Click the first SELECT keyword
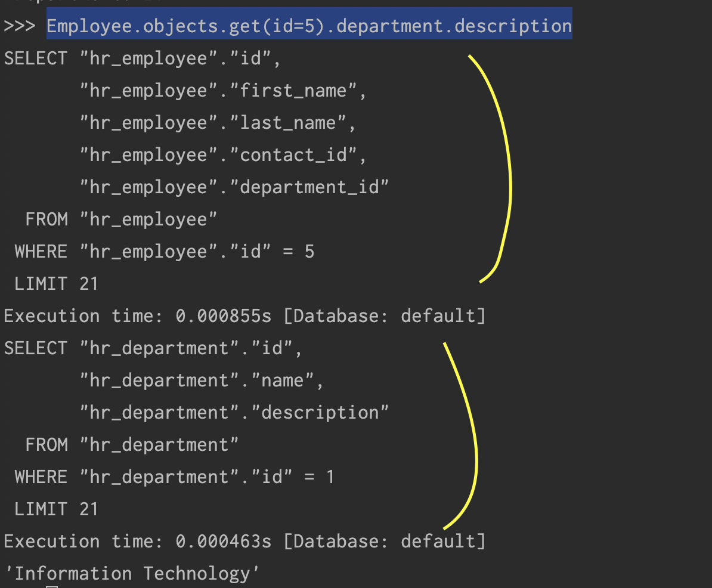This screenshot has width=712, height=588. click(x=35, y=58)
